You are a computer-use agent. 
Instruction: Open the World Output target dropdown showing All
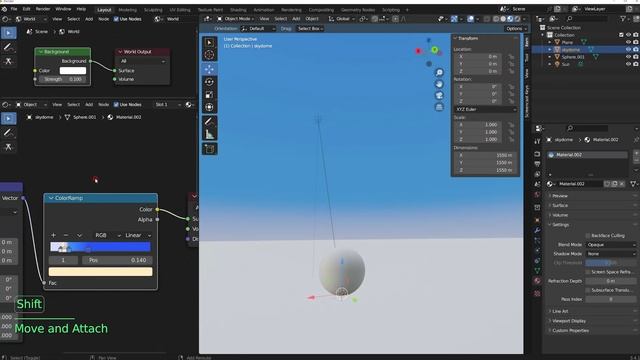pos(142,61)
